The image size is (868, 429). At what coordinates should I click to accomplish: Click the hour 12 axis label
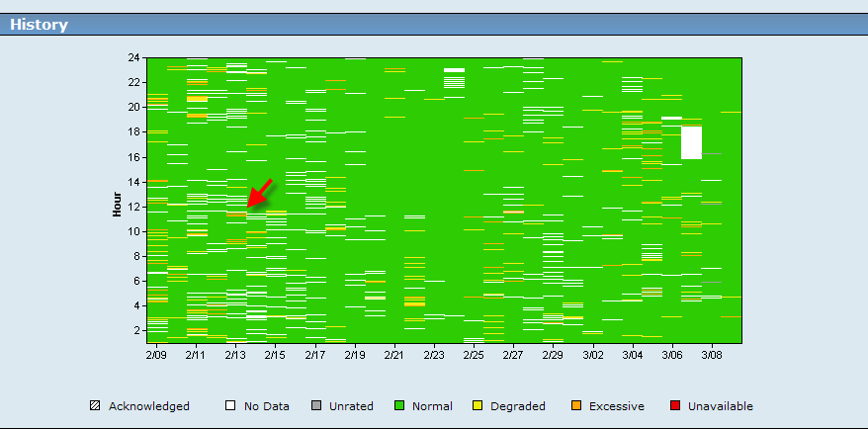tap(133, 207)
